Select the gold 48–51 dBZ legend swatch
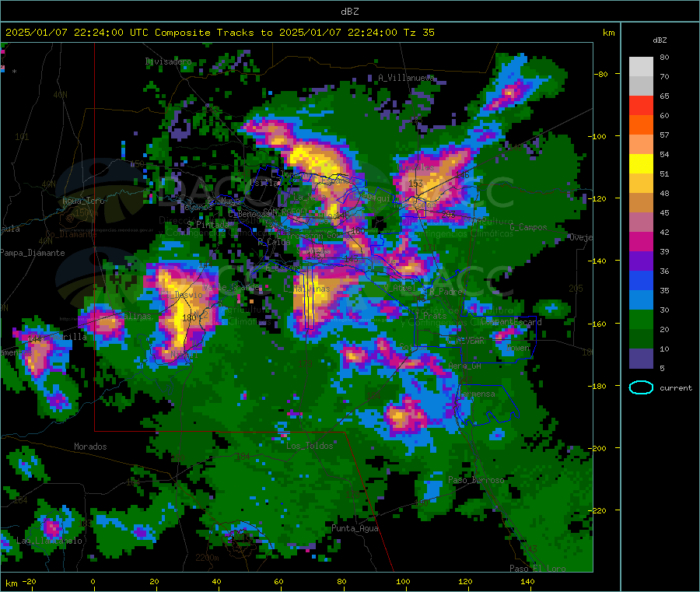Image resolution: width=700 pixels, height=592 pixels. coord(641,184)
